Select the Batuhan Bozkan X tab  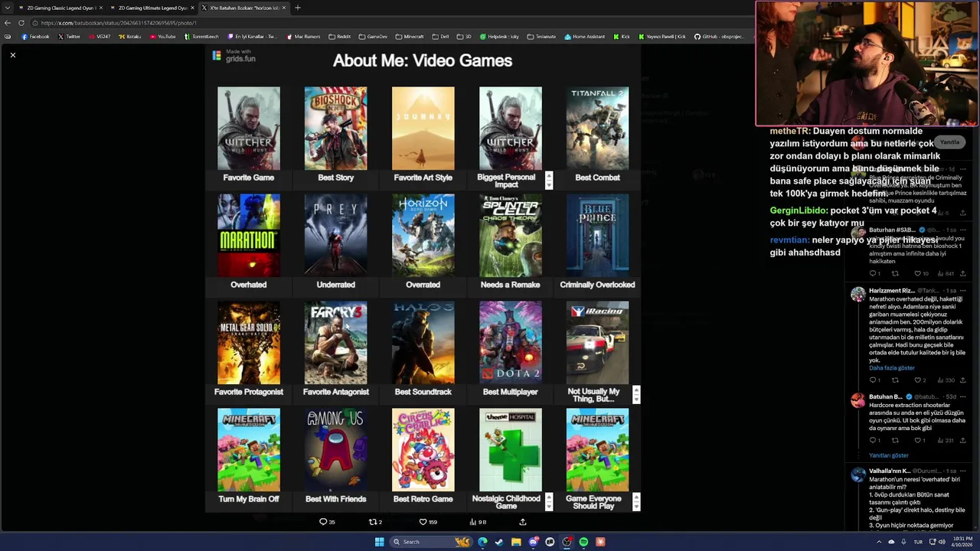point(243,8)
